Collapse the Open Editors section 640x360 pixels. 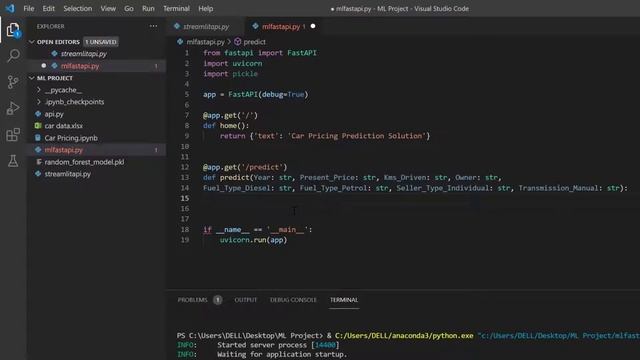click(31, 42)
